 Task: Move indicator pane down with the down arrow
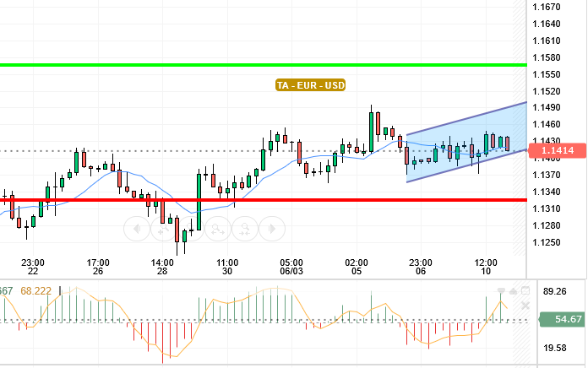(x=501, y=290)
